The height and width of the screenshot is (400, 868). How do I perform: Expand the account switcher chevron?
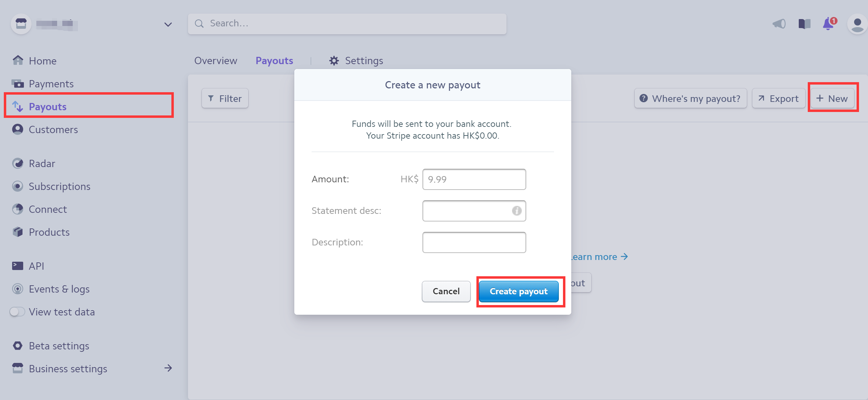coord(168,24)
